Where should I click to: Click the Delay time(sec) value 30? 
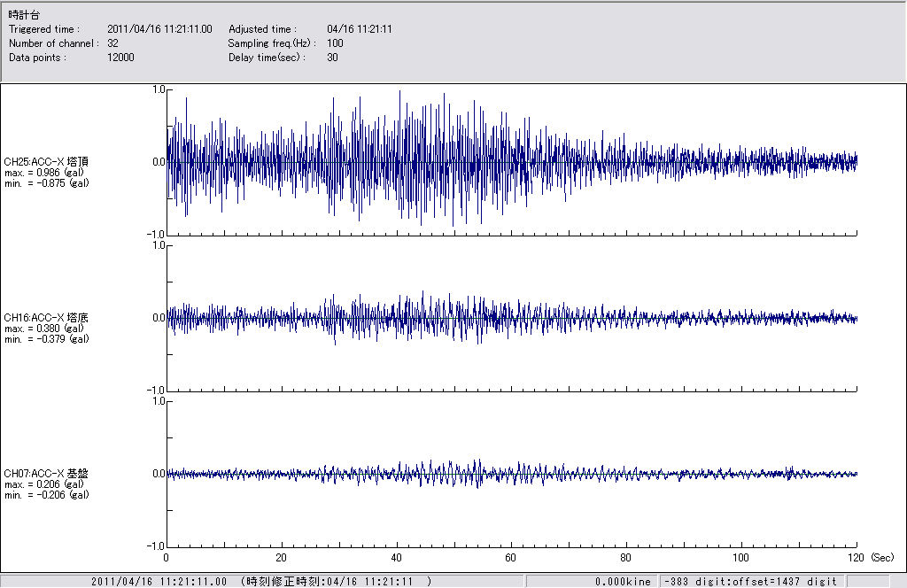pos(332,57)
